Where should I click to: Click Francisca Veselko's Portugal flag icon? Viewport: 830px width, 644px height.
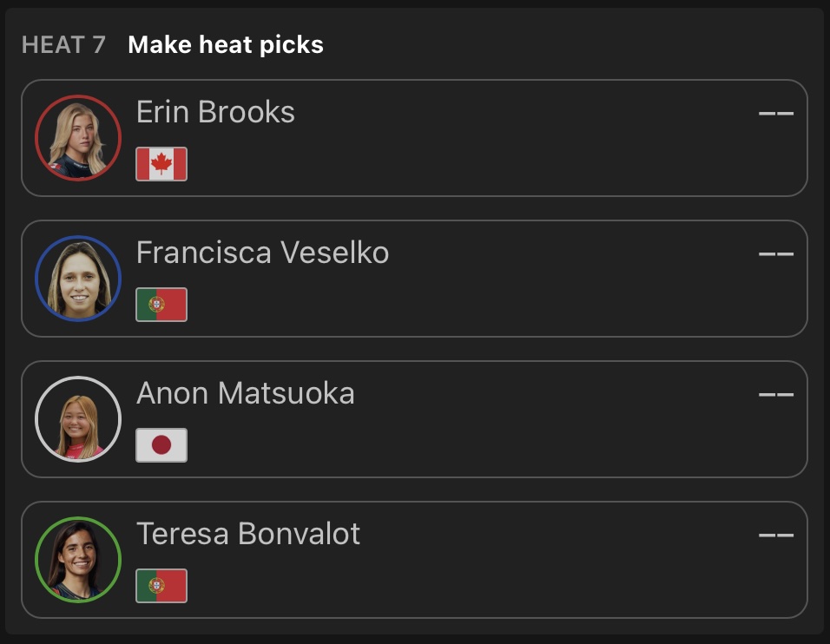[x=161, y=305]
